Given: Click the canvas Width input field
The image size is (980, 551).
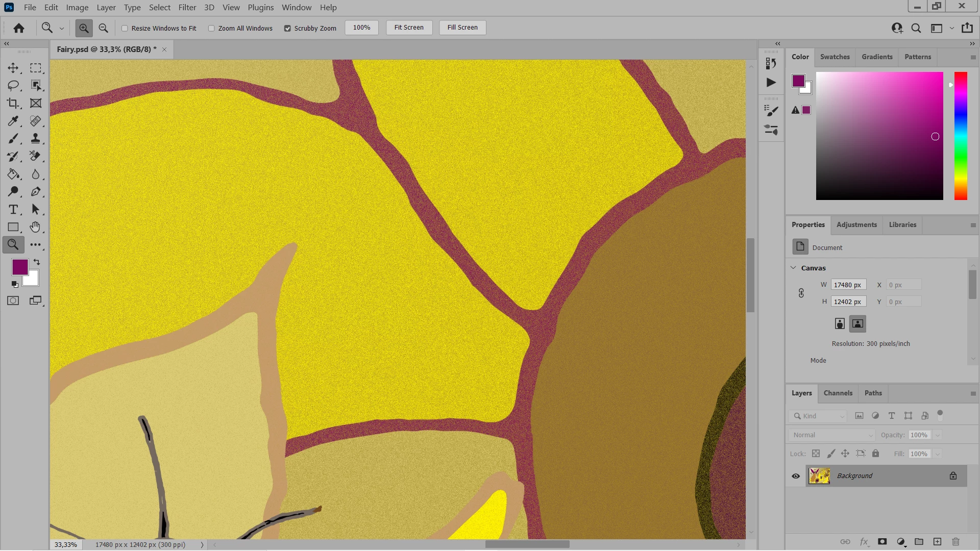Looking at the screenshot, I should tap(848, 285).
